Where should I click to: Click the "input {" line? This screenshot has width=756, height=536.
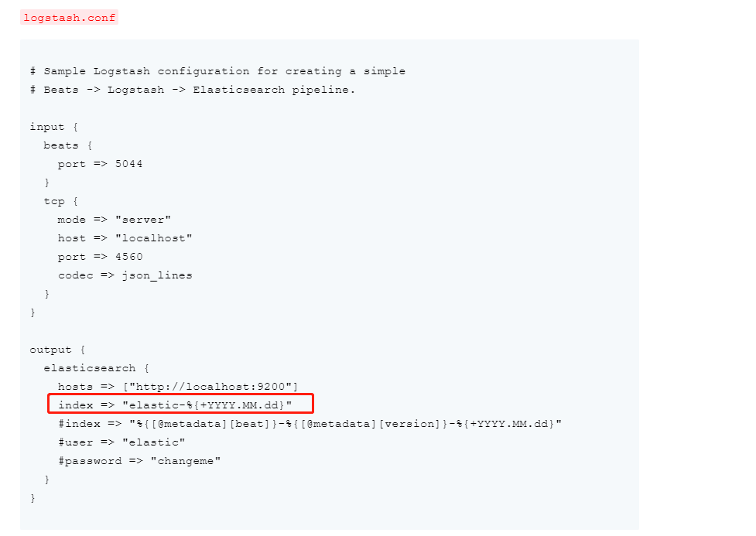click(x=53, y=127)
